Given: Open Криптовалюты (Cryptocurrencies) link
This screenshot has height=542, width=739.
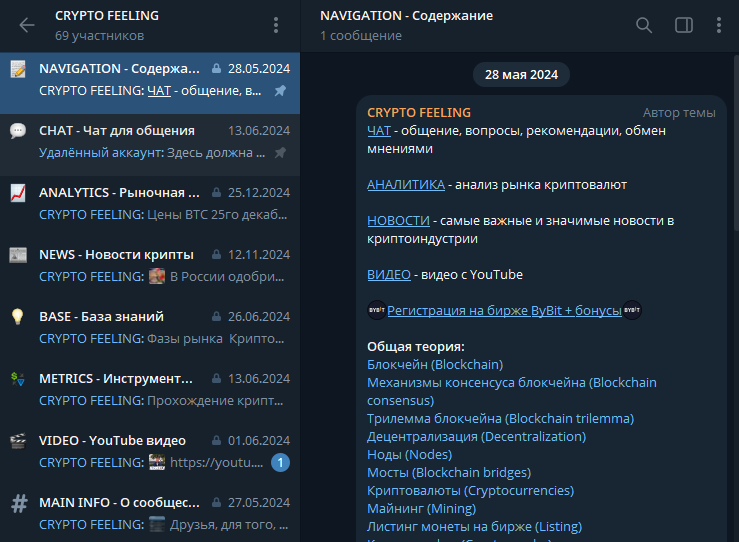Looking at the screenshot, I should tap(470, 491).
